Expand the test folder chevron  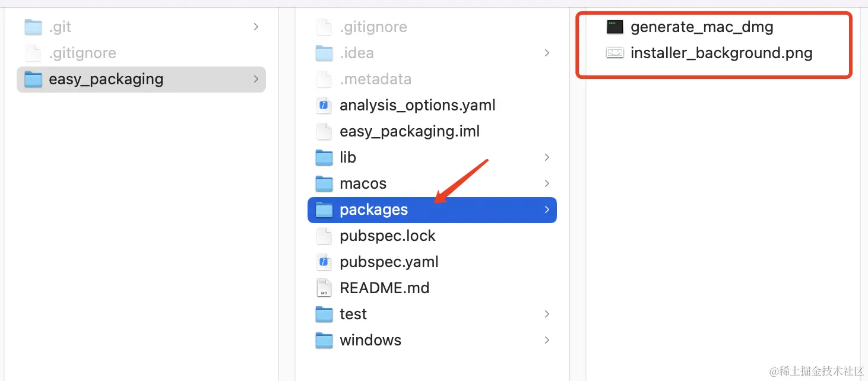[x=547, y=314]
